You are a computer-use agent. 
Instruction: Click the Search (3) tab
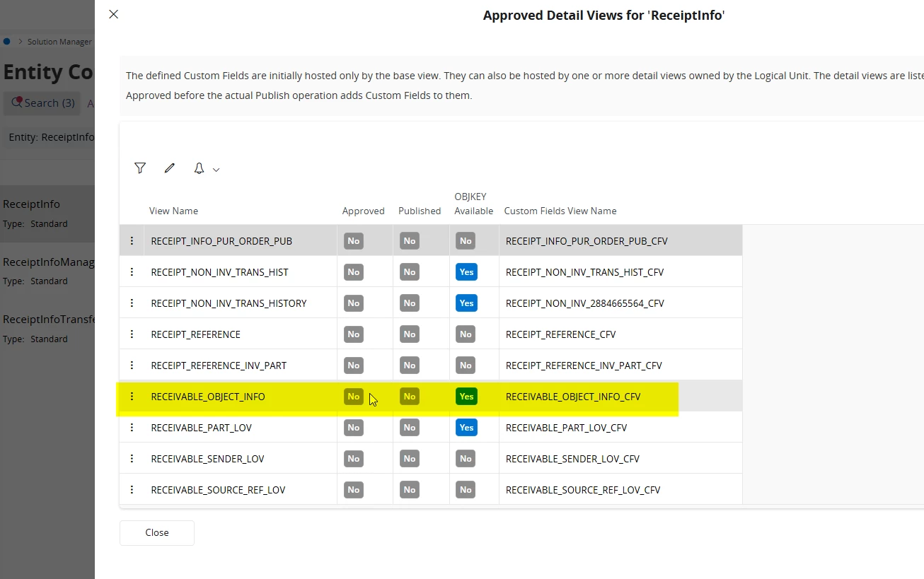[42, 103]
